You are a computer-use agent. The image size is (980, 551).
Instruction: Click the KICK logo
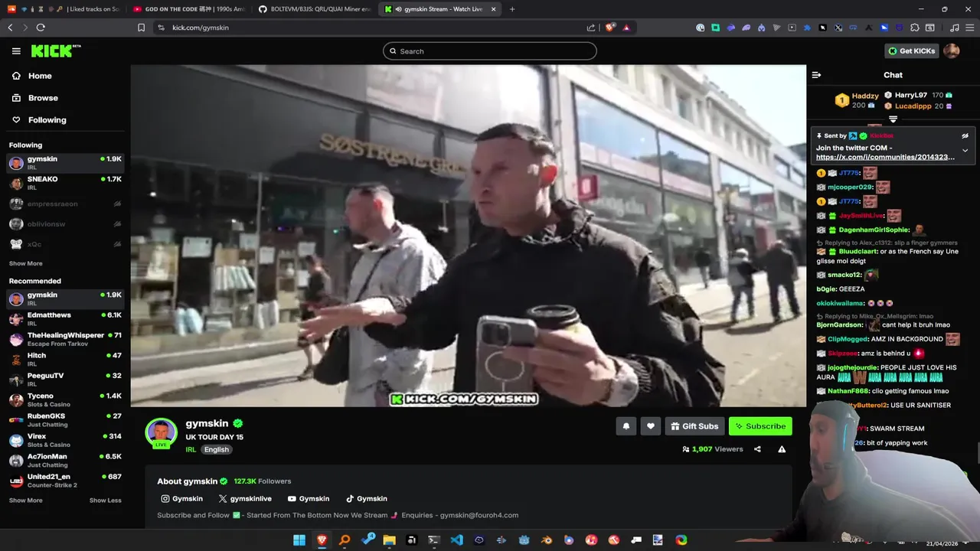(56, 51)
